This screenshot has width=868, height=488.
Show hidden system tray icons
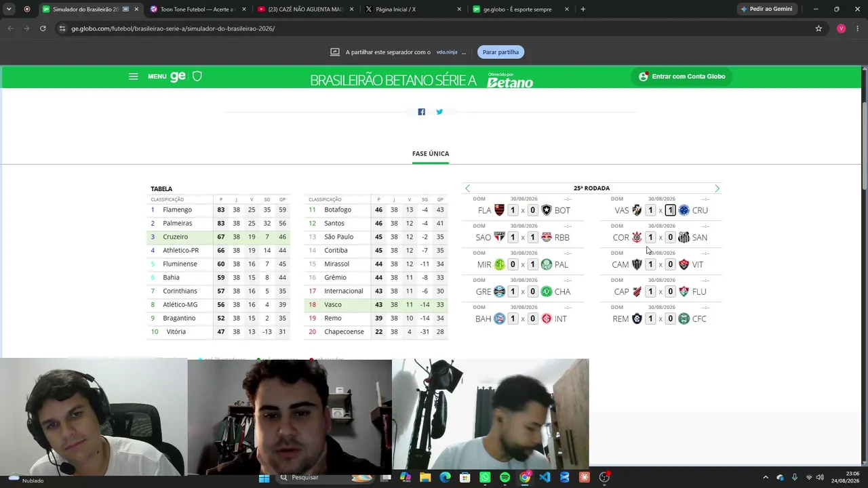coord(766,477)
